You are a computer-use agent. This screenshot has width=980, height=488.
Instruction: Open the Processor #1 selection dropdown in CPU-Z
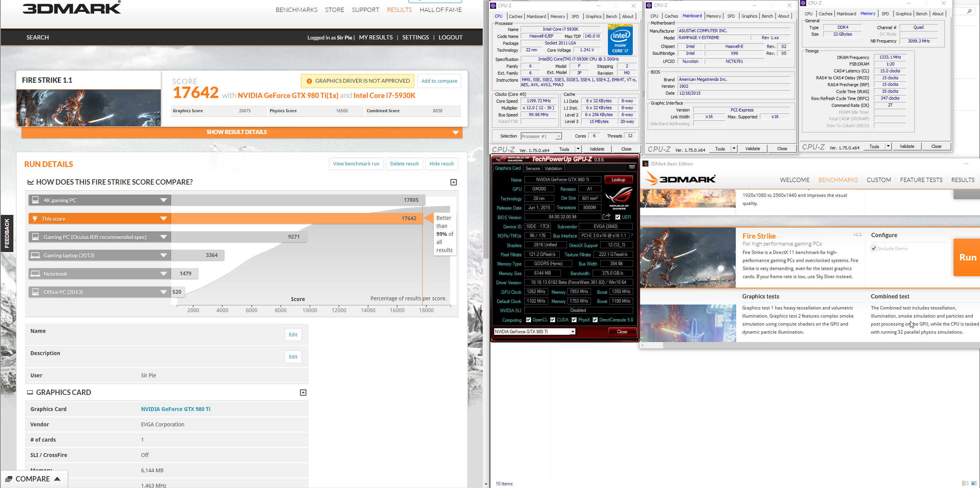pos(559,136)
